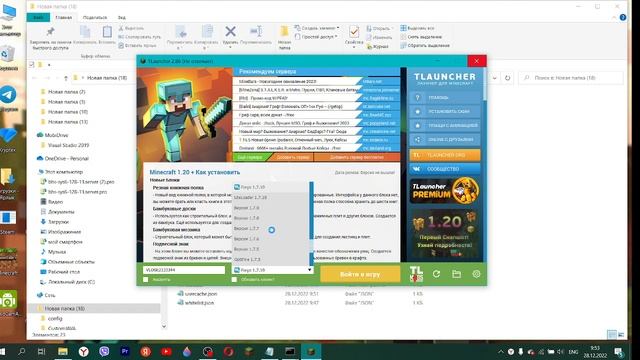Select Версия 1.7.9 in version list
Viewport: 640px width, 360px height.
(x=271, y=208)
